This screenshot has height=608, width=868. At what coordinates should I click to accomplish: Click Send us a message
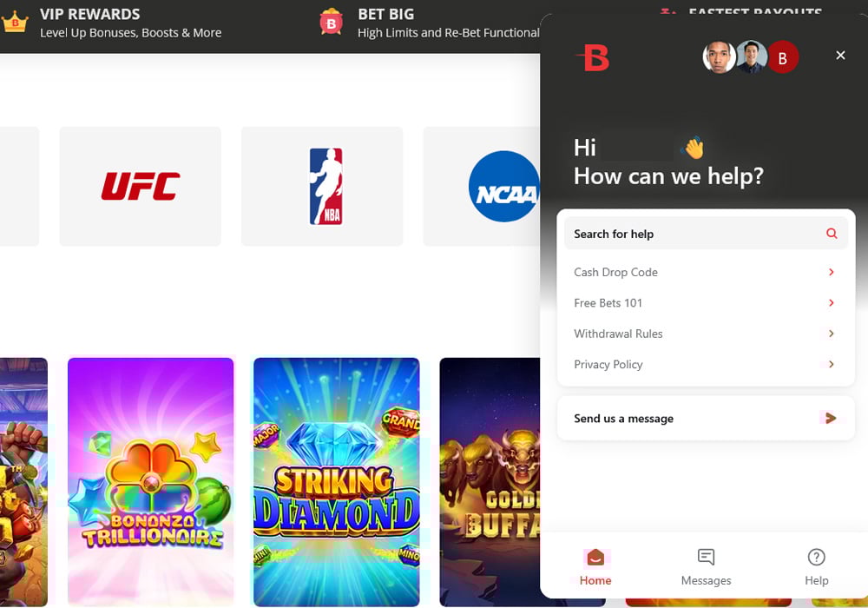click(x=623, y=419)
